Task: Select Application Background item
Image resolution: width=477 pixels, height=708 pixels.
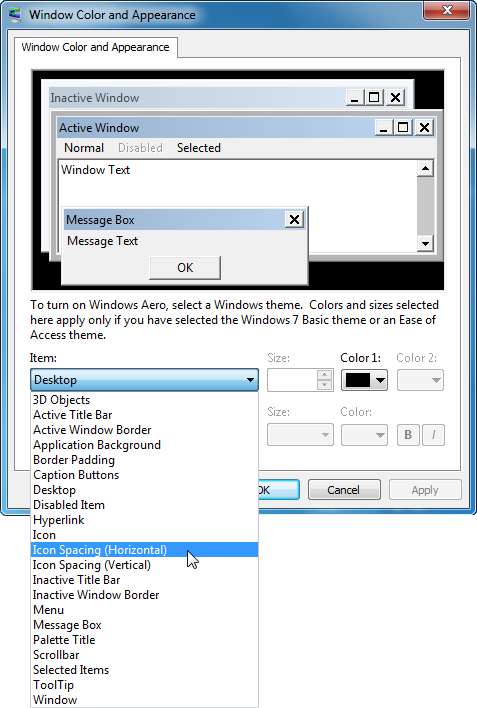Action: pos(145,445)
